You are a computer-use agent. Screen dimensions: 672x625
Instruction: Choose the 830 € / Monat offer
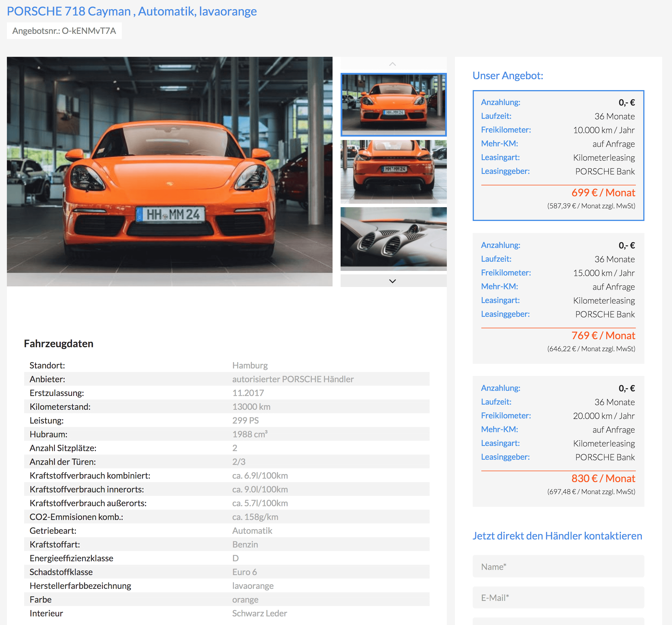[559, 441]
